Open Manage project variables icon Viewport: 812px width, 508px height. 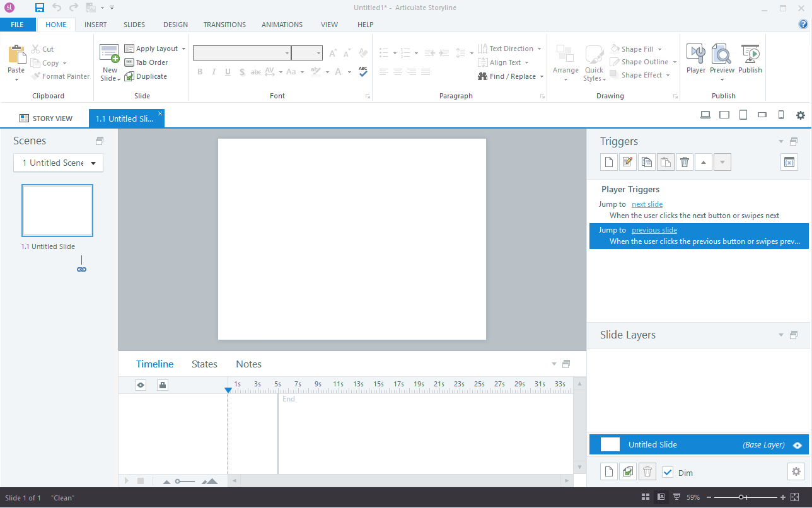[789, 163]
